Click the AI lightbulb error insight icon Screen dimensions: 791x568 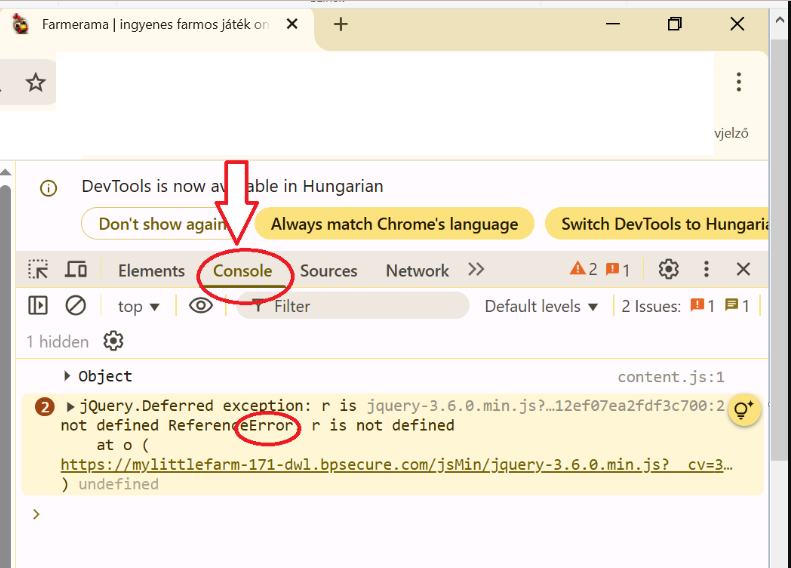click(744, 409)
